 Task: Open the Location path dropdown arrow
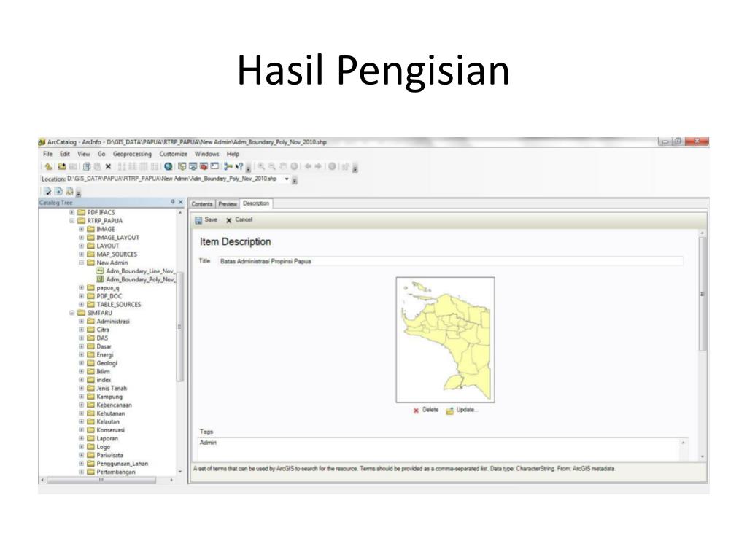[x=287, y=179]
